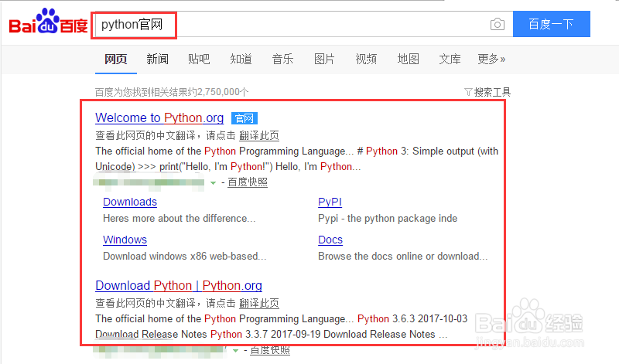619x364 pixels.
Task: Expand dropdown arrow beside first result URL
Action: [x=214, y=183]
